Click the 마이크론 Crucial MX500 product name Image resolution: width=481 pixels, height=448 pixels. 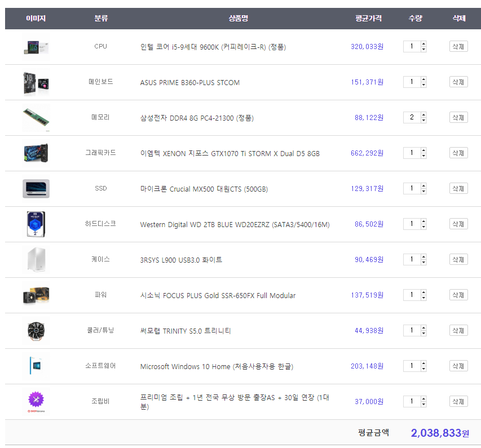click(x=204, y=189)
